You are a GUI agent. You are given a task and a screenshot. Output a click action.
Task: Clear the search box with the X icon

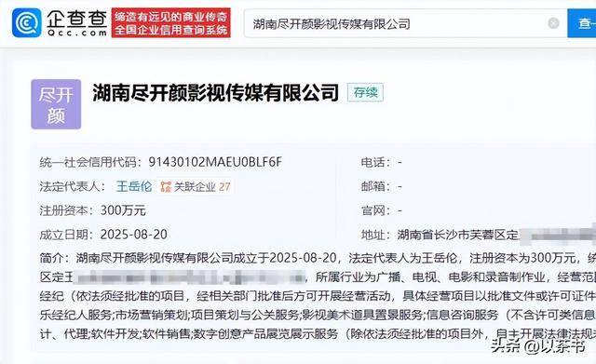pyautogui.click(x=553, y=23)
